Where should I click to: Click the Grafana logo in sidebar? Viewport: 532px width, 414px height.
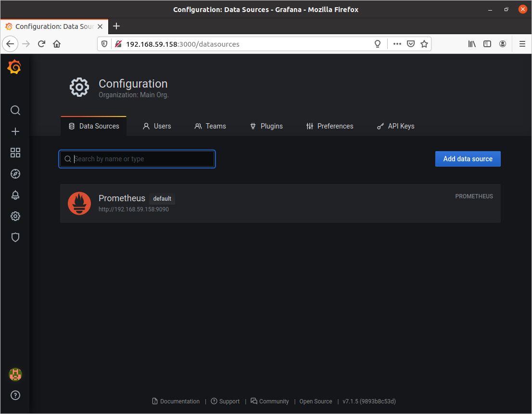point(14,67)
